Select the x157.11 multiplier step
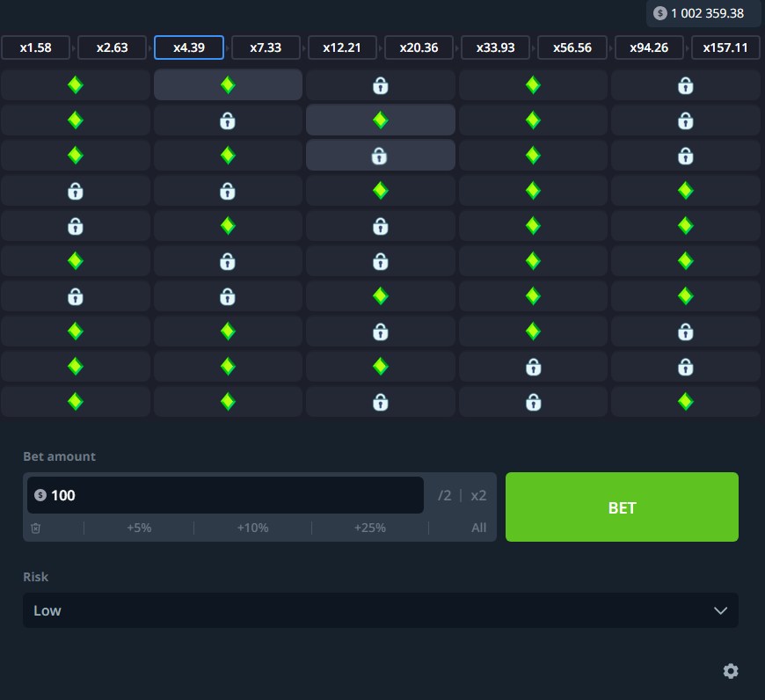765x700 pixels. [x=725, y=47]
